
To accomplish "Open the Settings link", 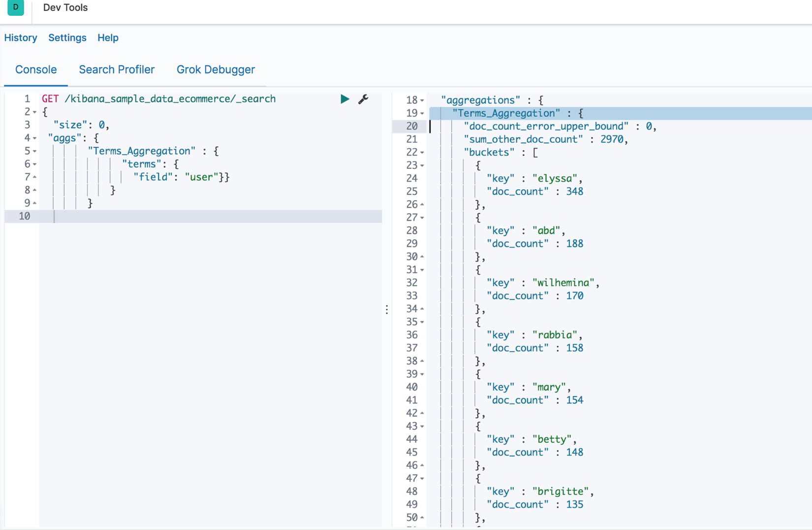I will [67, 38].
